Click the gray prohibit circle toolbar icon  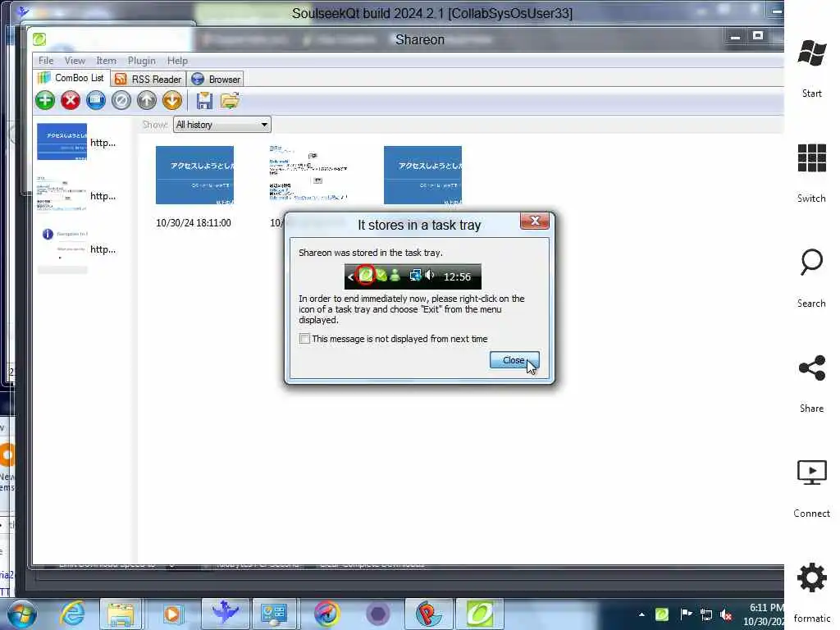[121, 100]
